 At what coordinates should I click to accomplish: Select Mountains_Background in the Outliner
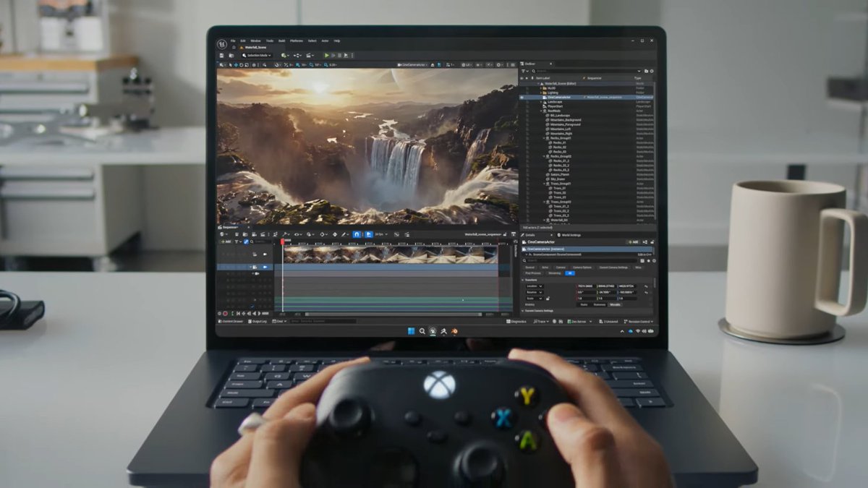(x=566, y=120)
